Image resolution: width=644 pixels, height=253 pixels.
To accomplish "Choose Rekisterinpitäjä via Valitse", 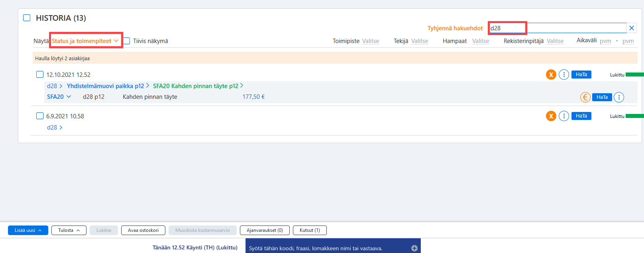I will coord(555,41).
